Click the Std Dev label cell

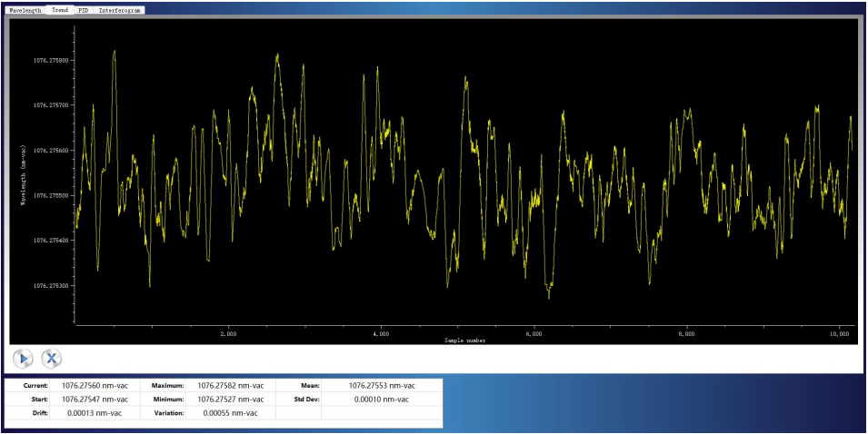click(298, 399)
